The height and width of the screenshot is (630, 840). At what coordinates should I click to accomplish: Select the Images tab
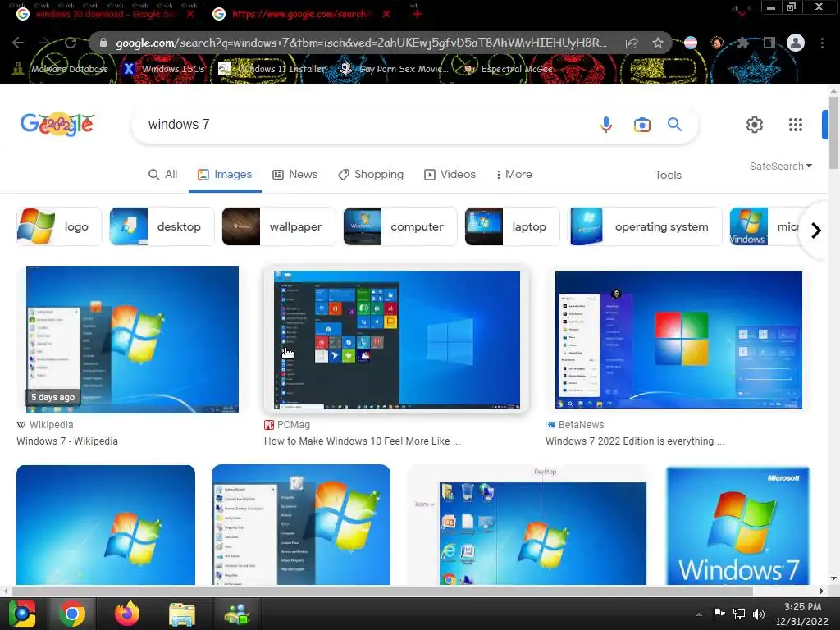pos(225,175)
